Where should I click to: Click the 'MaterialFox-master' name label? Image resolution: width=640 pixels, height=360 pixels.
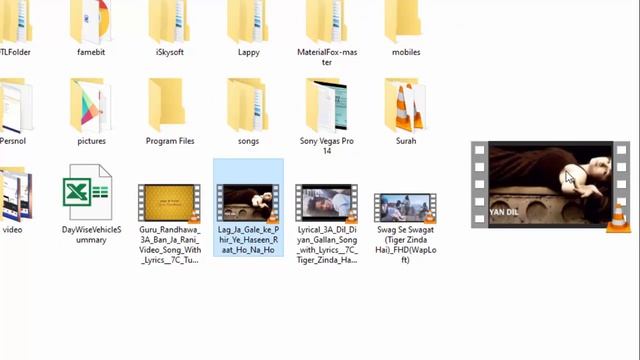point(327,57)
